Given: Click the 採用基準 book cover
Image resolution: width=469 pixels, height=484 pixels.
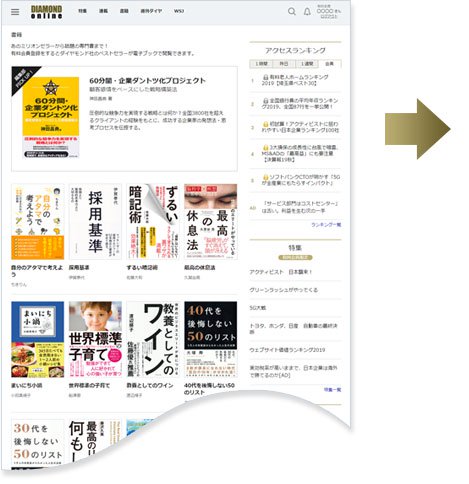Looking at the screenshot, I should [95, 221].
